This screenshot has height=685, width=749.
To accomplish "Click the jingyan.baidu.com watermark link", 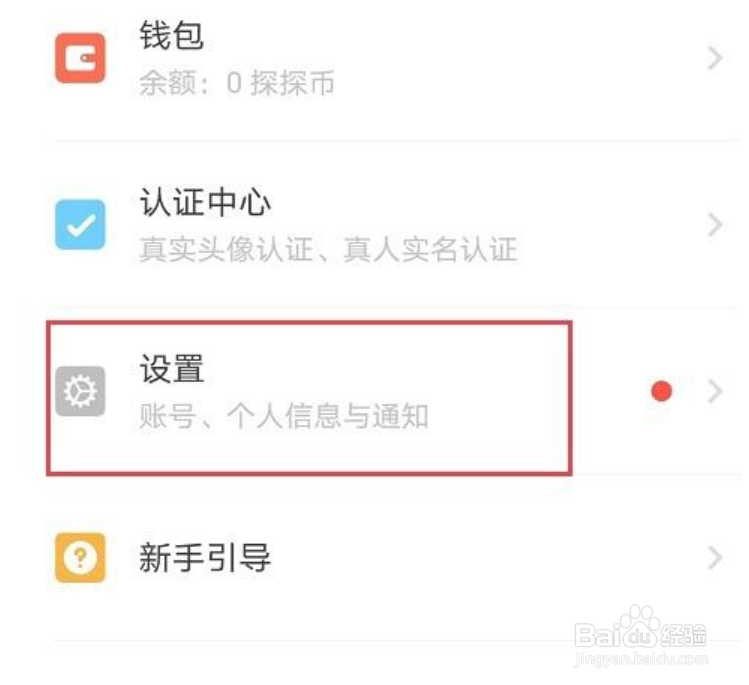I will point(641,660).
